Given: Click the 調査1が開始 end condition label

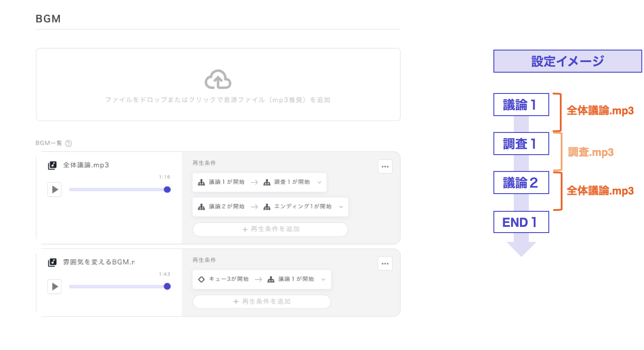Looking at the screenshot, I should [x=292, y=183].
